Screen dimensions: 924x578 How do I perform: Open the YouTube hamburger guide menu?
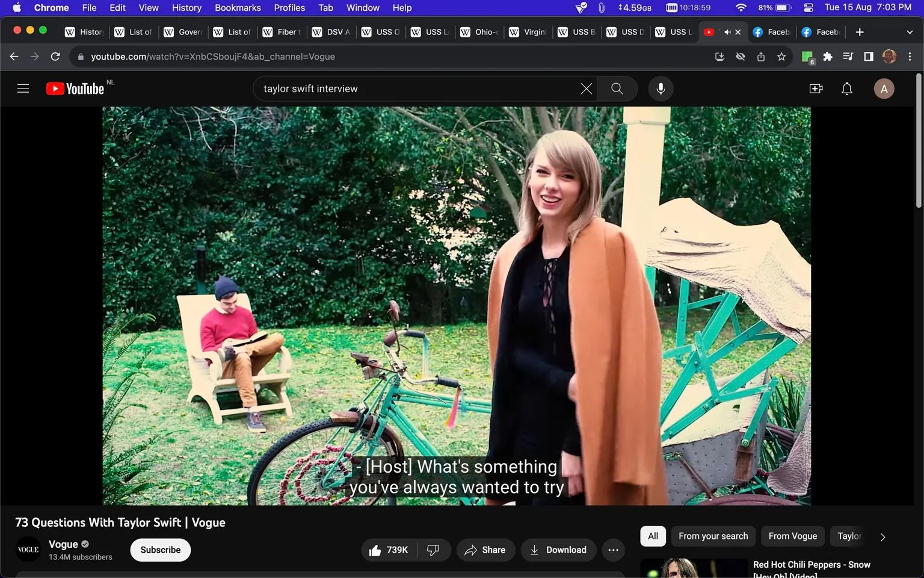click(x=23, y=89)
